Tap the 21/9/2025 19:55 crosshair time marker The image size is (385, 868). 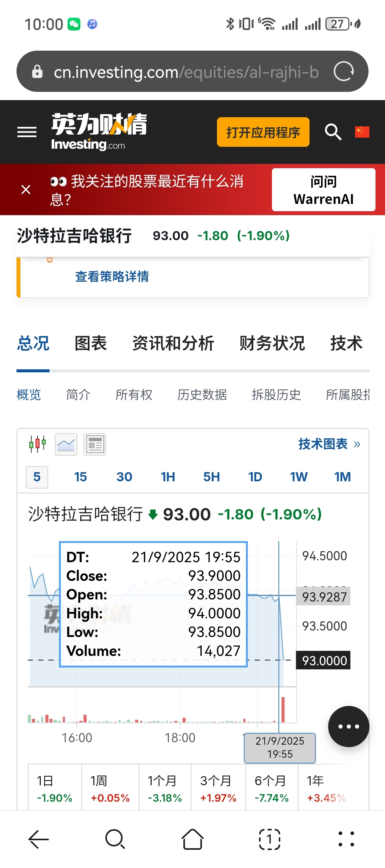280,748
